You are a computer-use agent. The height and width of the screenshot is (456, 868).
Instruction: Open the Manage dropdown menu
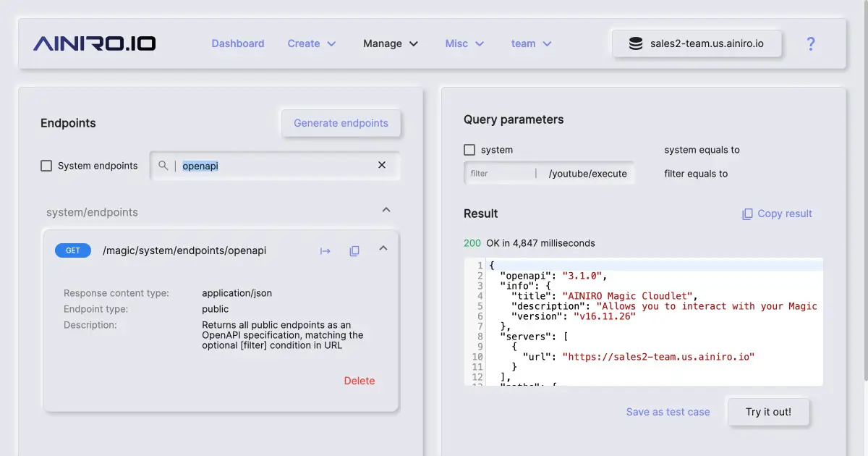391,43
